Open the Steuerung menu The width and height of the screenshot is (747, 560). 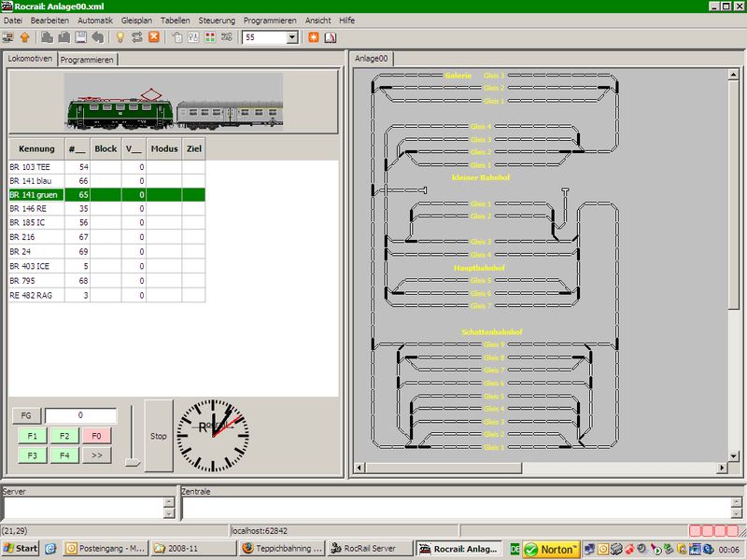point(217,21)
